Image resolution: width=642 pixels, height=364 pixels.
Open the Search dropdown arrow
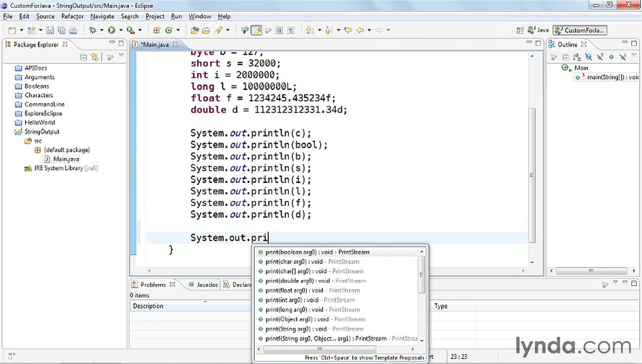[227, 30]
